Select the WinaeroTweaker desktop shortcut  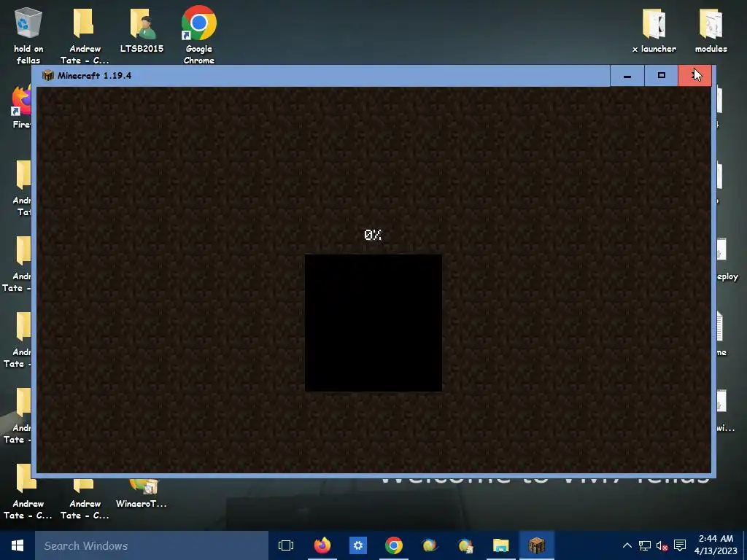(142, 493)
